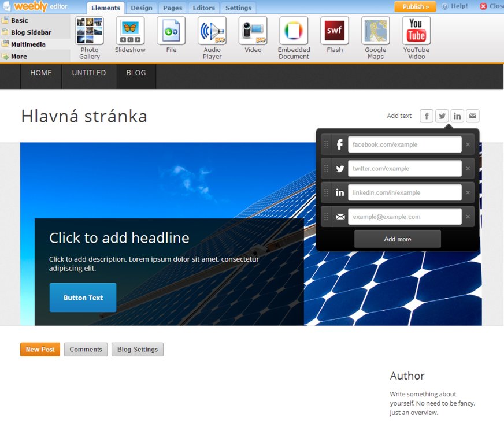Grab the drag handle of linkedin row
Screen dimensions: 504x431
coord(326,192)
